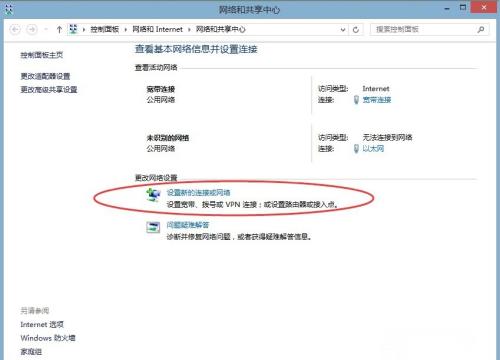Minimize the 网络和共享中心 window
This screenshot has height=360, width=500.
click(x=447, y=8)
